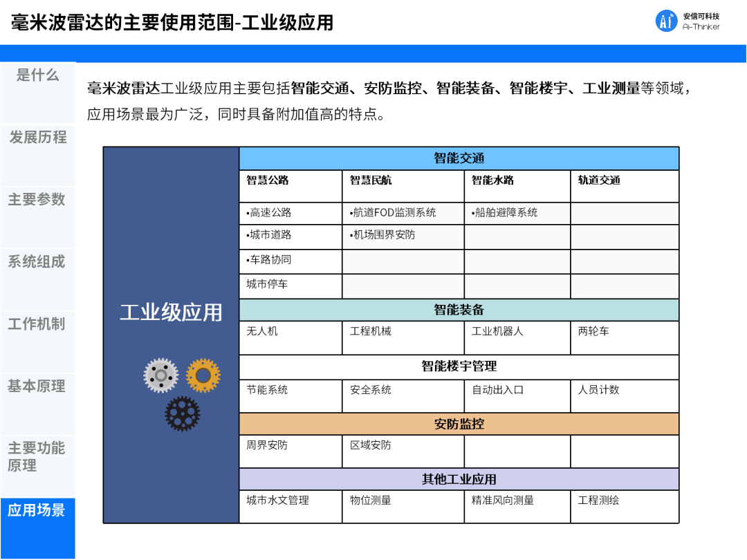Select the gray gear icon
The height and width of the screenshot is (560, 747).
(x=162, y=374)
